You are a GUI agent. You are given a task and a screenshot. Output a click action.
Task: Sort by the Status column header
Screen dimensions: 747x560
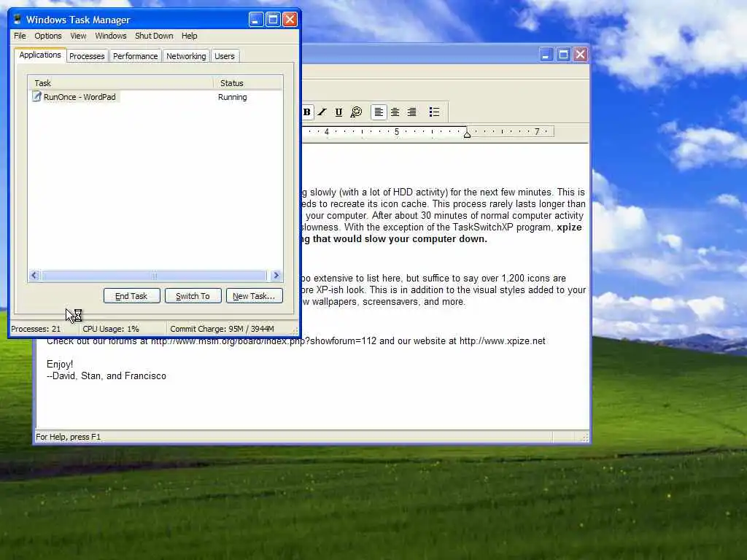(248, 83)
